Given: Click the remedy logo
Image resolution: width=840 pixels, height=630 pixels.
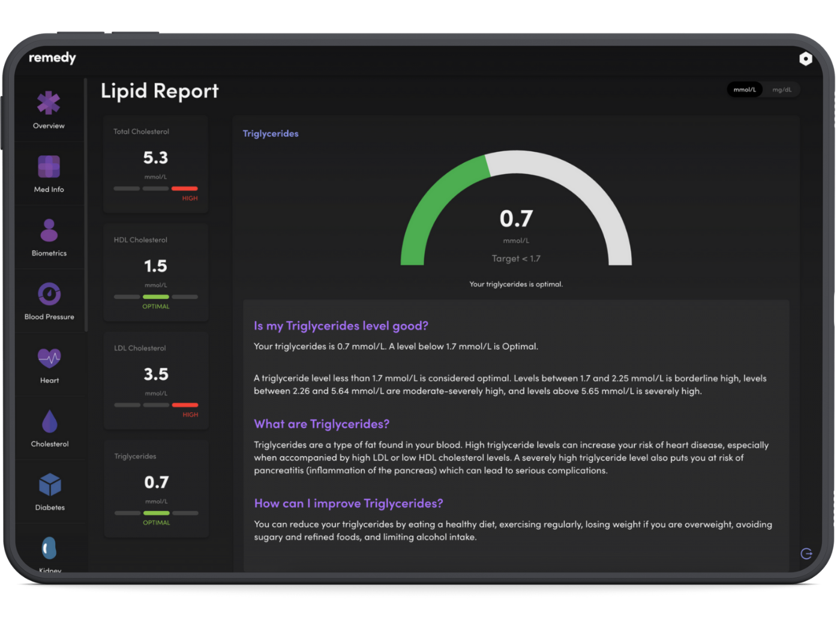Looking at the screenshot, I should (53, 58).
